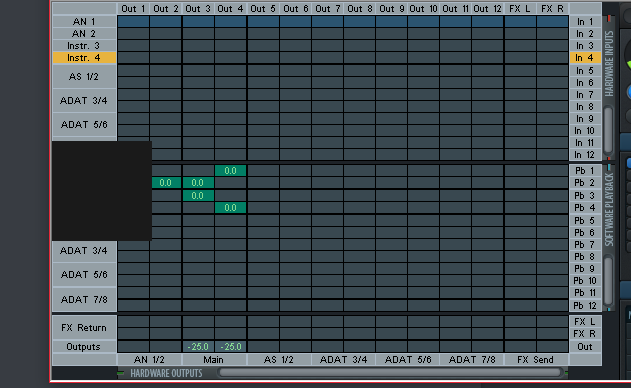
Task: Click the Outputs row label
Action: click(x=84, y=347)
